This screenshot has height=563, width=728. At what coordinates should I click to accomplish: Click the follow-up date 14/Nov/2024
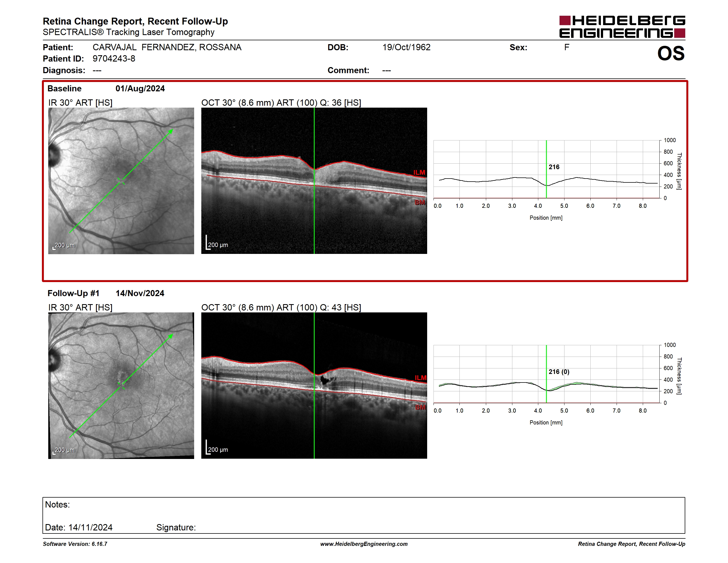(140, 293)
